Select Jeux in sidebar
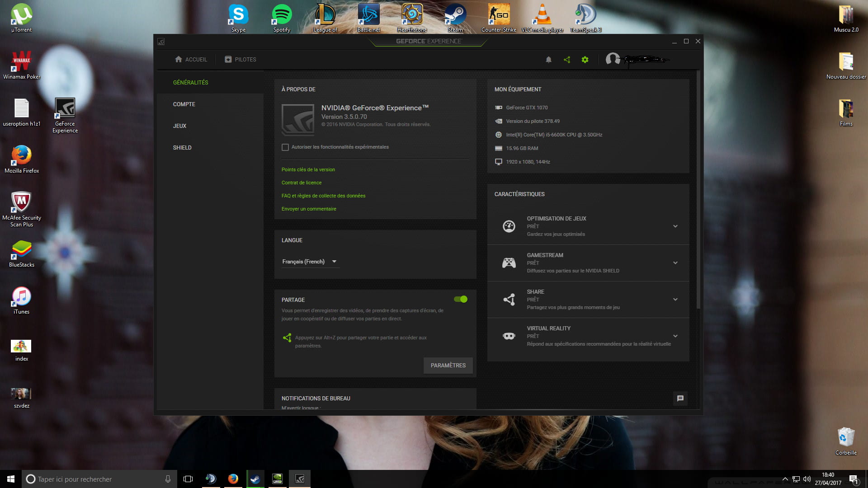 210,126
